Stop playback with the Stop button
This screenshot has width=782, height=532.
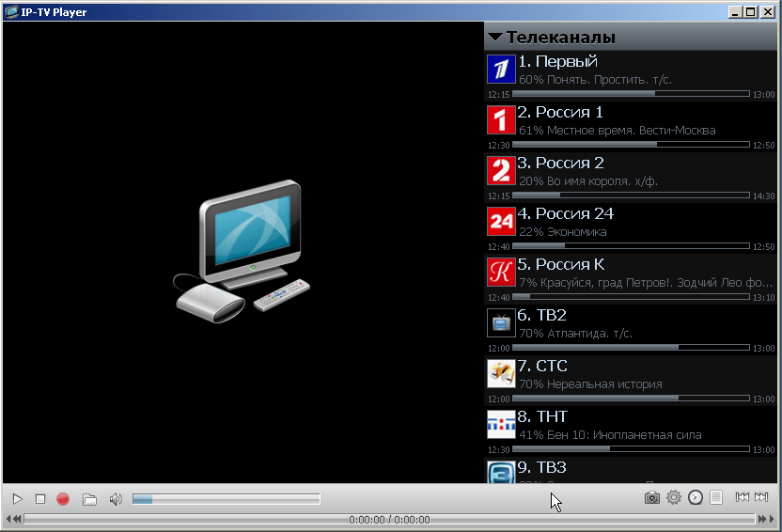click(x=40, y=498)
